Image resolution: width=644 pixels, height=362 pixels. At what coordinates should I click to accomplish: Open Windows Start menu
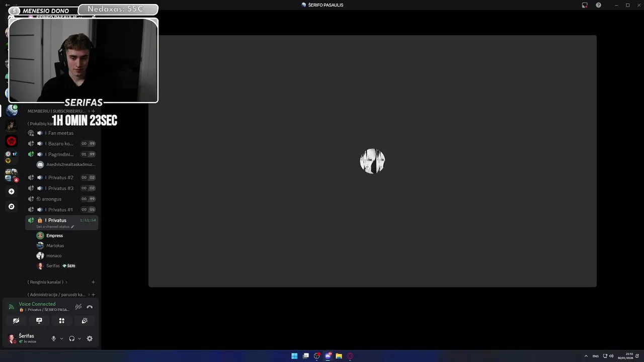click(x=294, y=356)
